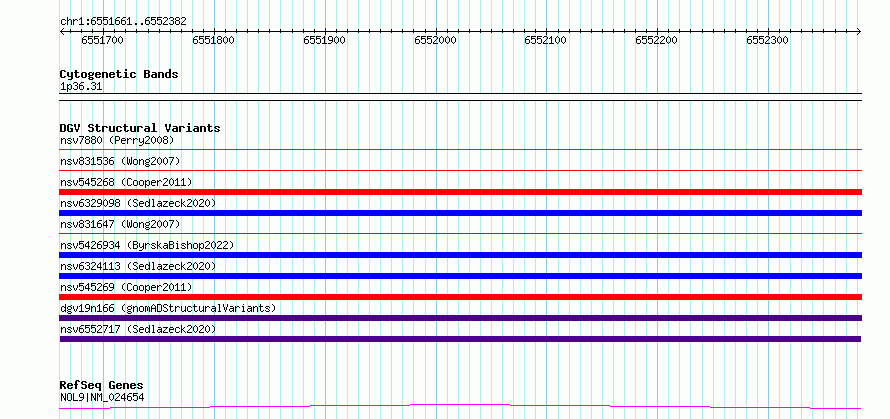Click the nsv6324113 (Sedlazeck2020) label
890x419 pixels.
tap(138, 266)
